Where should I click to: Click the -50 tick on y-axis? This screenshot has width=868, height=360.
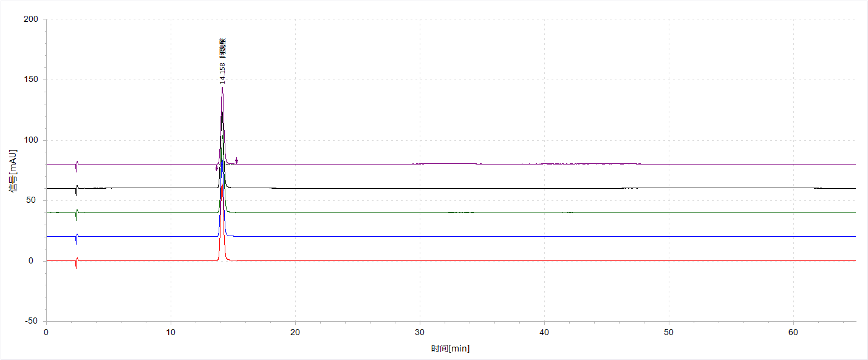(x=30, y=321)
